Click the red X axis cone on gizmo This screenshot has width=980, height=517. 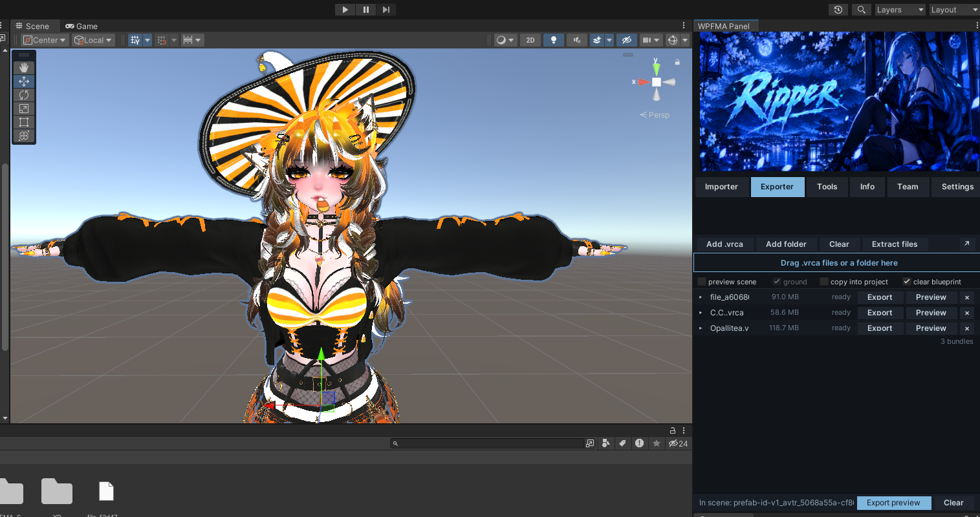point(642,82)
